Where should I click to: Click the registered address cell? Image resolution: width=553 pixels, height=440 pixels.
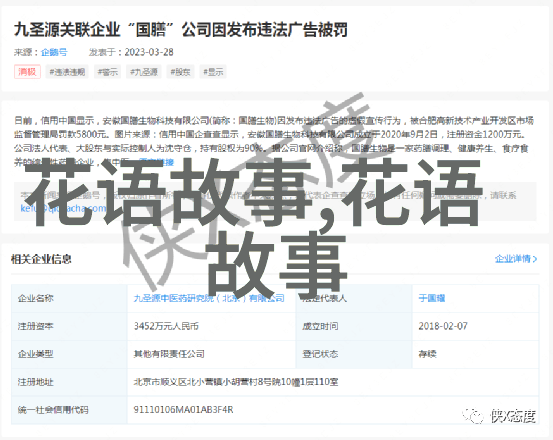333,382
